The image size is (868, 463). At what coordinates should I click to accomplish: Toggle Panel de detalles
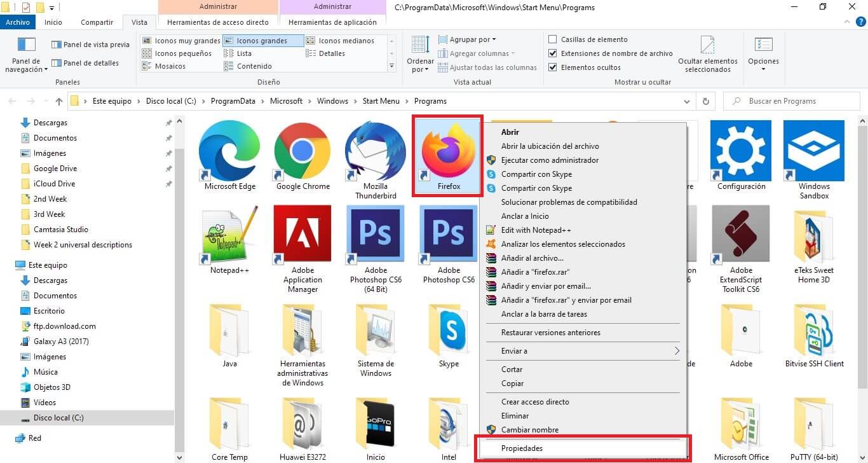coord(85,63)
